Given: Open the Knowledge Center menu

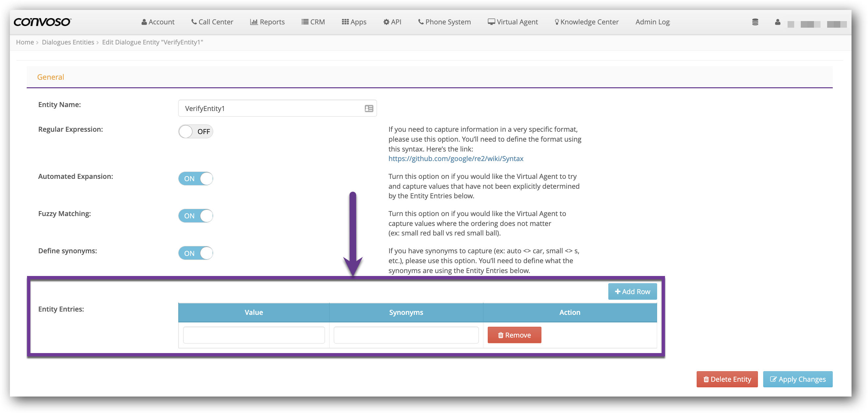Looking at the screenshot, I should point(587,22).
